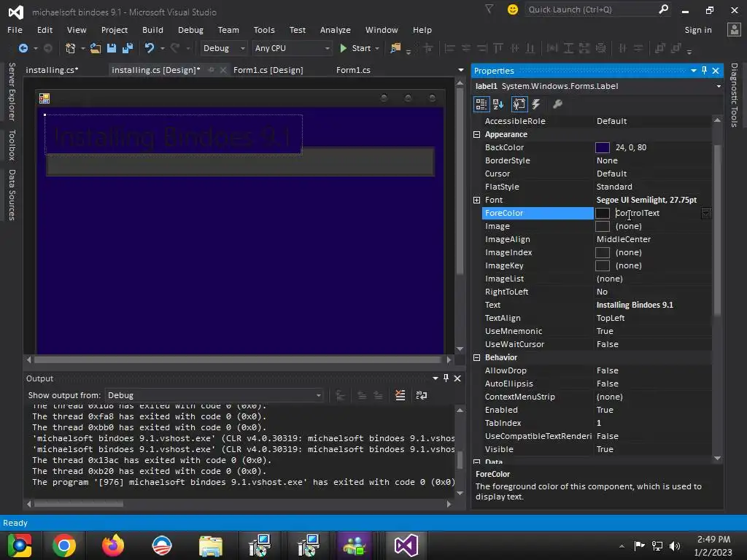Click the Firefox icon in the taskbar
Image resolution: width=747 pixels, height=560 pixels.
[x=113, y=545]
